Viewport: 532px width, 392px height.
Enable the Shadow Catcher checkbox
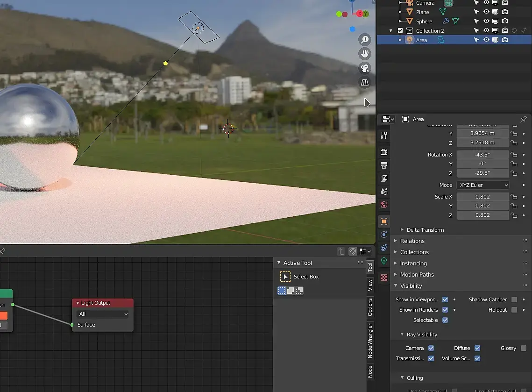click(514, 299)
